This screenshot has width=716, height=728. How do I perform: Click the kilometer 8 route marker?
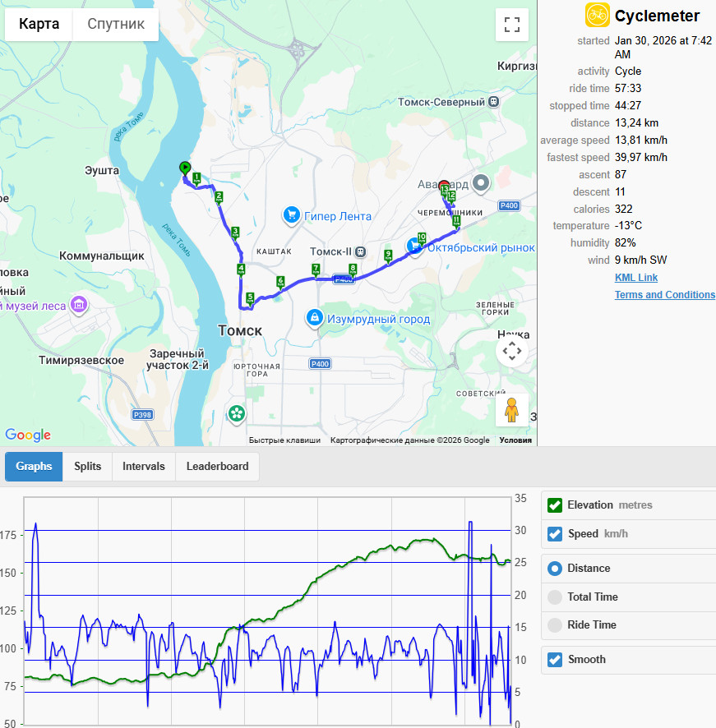point(353,270)
